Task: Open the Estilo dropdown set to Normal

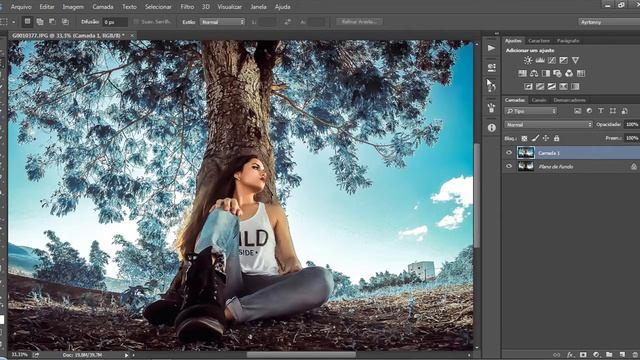Action: point(222,22)
